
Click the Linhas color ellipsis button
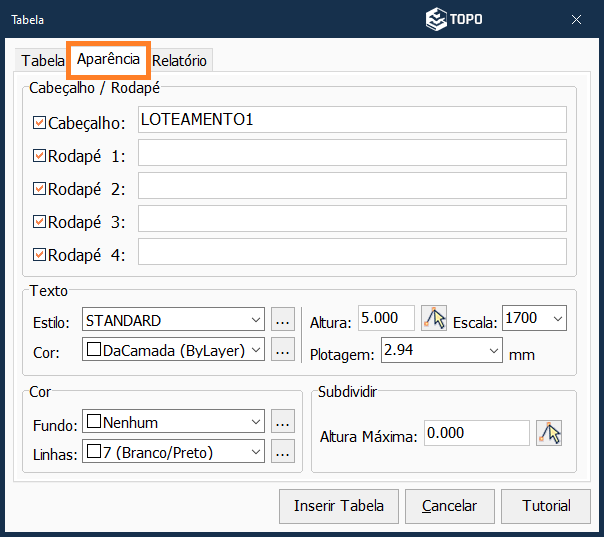click(283, 452)
